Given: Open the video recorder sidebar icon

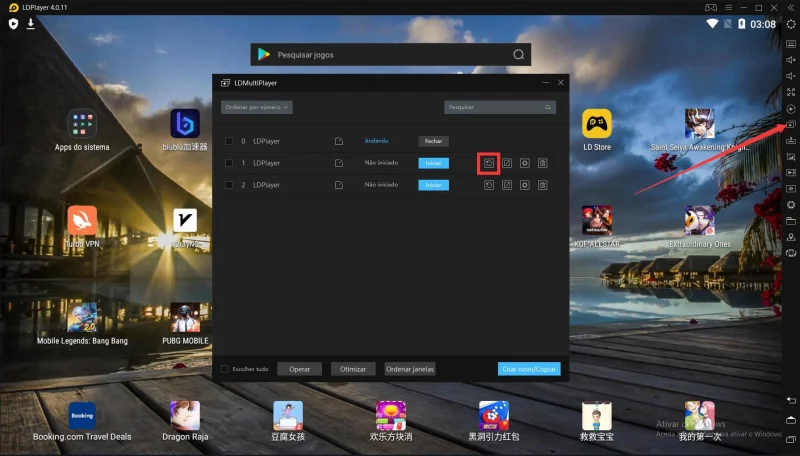Looking at the screenshot, I should [791, 172].
